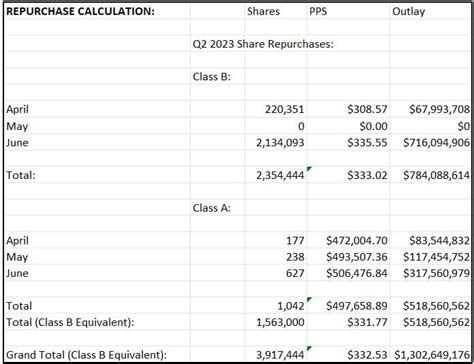Select Class A May PPS $493,507.36
Viewport: 474px width, 364px height.
click(x=357, y=257)
